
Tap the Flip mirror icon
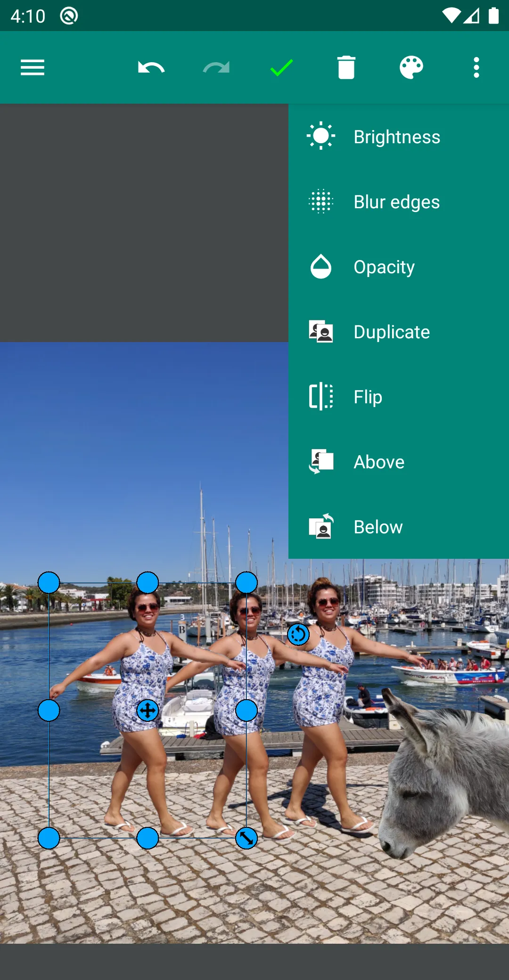(321, 397)
